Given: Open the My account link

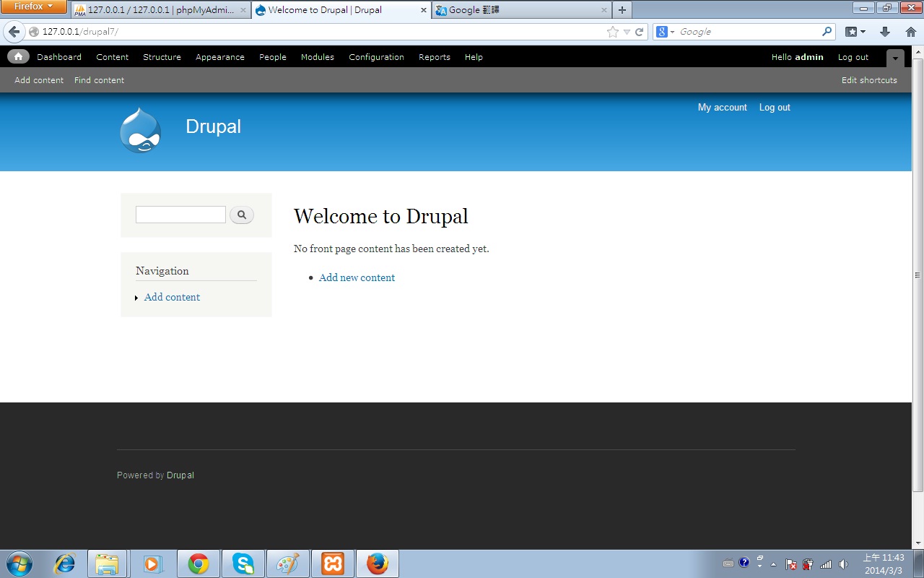Looking at the screenshot, I should [x=723, y=107].
